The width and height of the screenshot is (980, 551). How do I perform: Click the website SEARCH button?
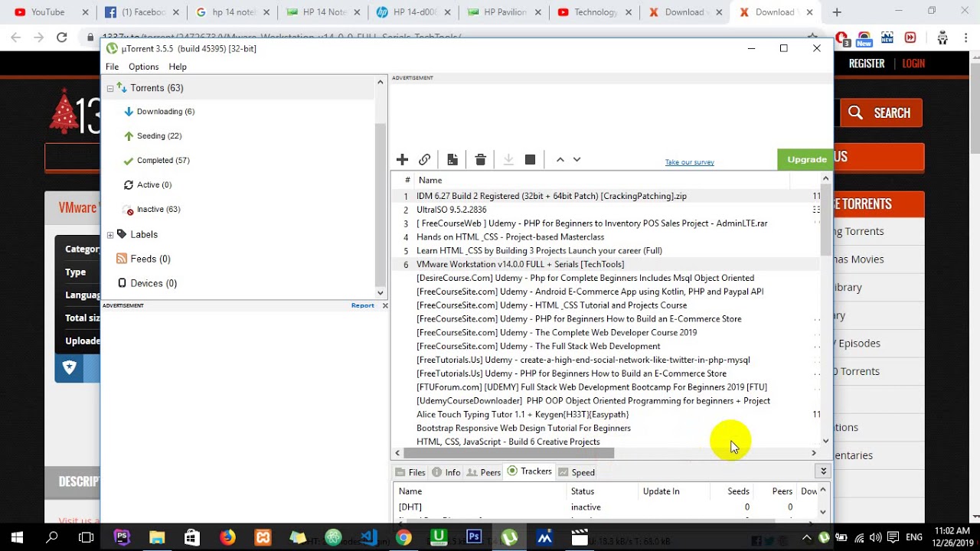pos(881,113)
